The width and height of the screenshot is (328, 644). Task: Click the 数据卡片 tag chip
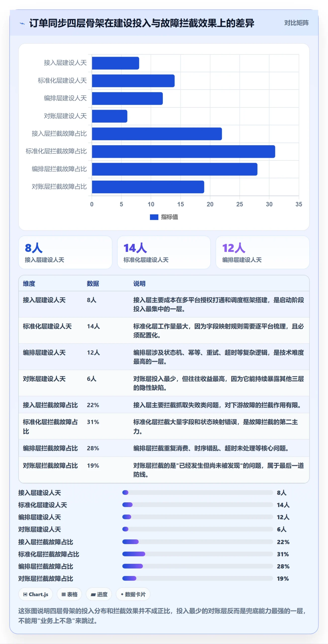pos(133,594)
